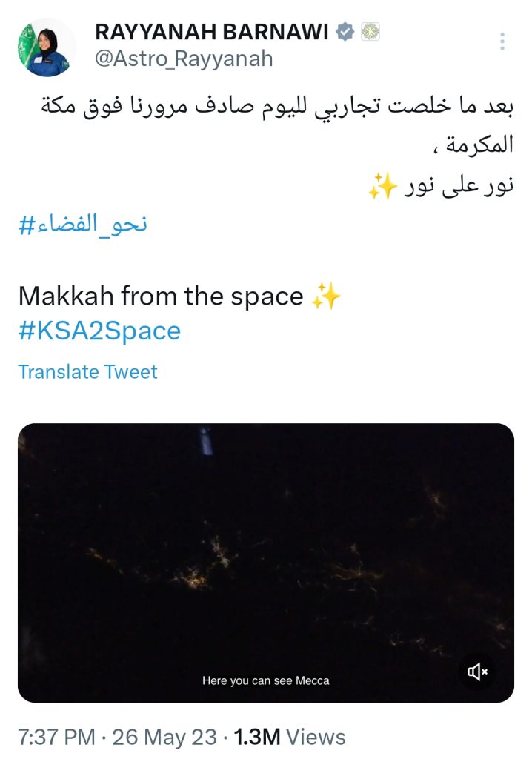Open the three-dot more options menu
Viewport: 532px width, 759px height.
click(502, 42)
